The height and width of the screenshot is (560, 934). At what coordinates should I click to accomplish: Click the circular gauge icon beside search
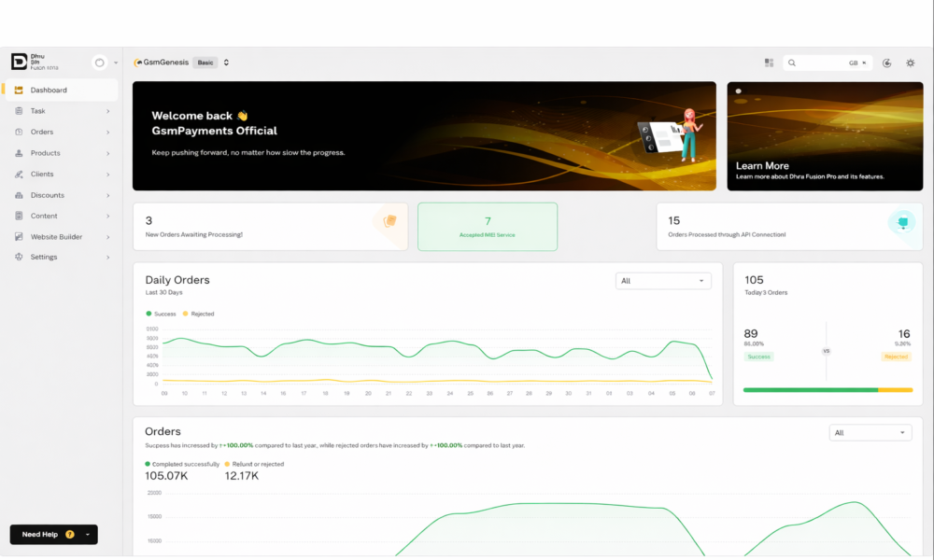coord(886,63)
